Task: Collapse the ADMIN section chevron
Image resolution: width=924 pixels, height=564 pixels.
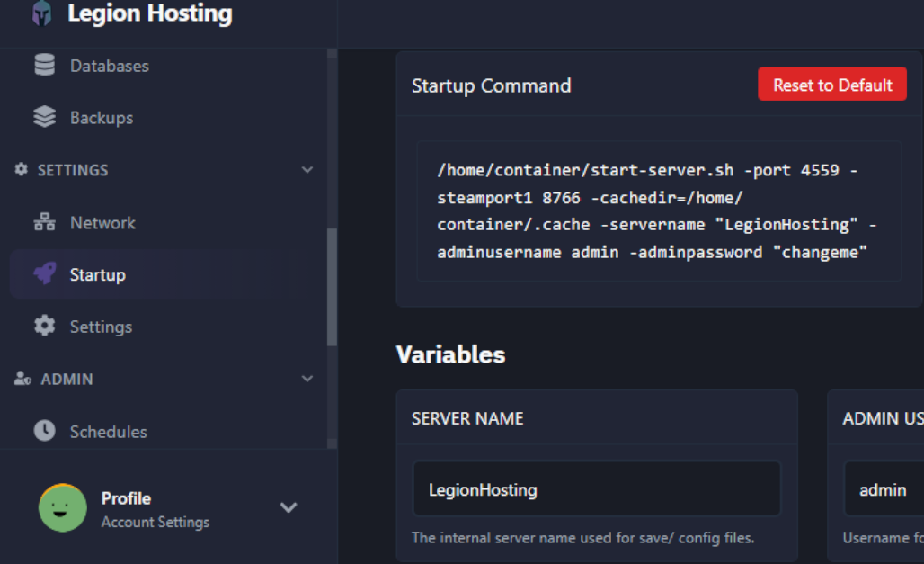Action: [x=307, y=379]
